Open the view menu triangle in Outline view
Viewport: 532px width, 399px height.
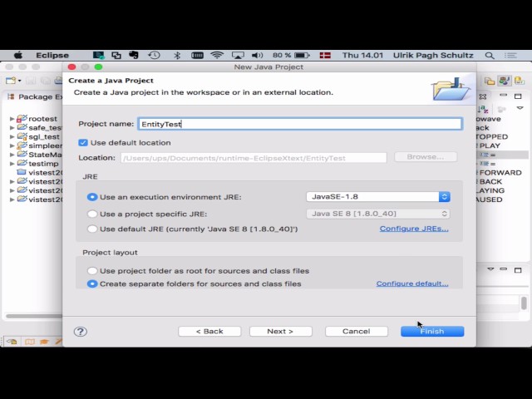click(x=520, y=108)
